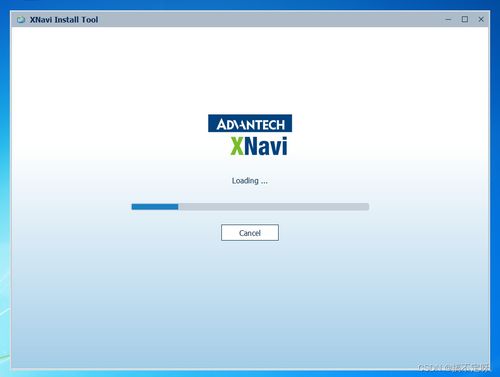500x377 pixels.
Task: Click the blue Navi lettering in logo
Action: tap(266, 146)
